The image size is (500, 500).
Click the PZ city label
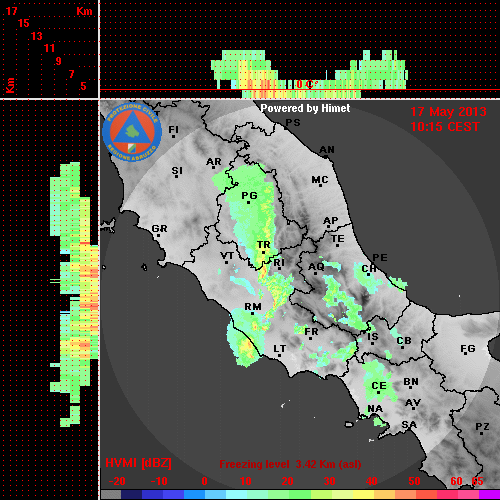point(482,427)
